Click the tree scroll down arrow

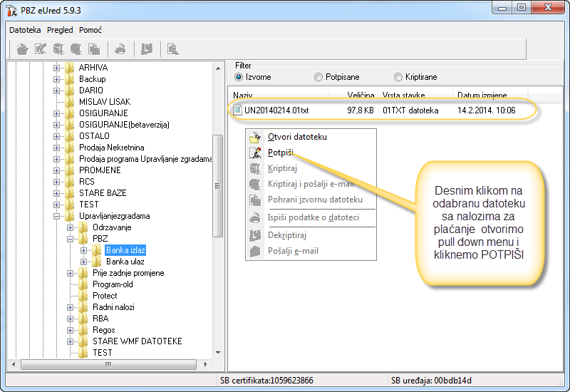[218, 352]
